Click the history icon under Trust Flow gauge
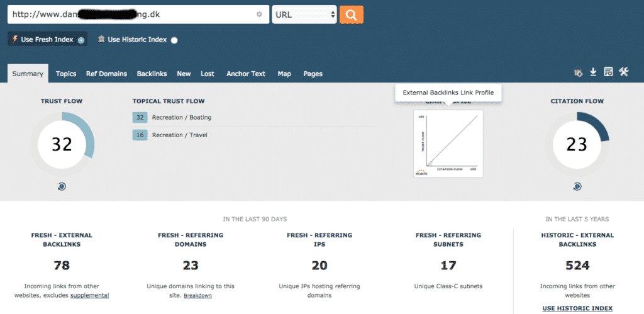This screenshot has width=644, height=314. 62,187
